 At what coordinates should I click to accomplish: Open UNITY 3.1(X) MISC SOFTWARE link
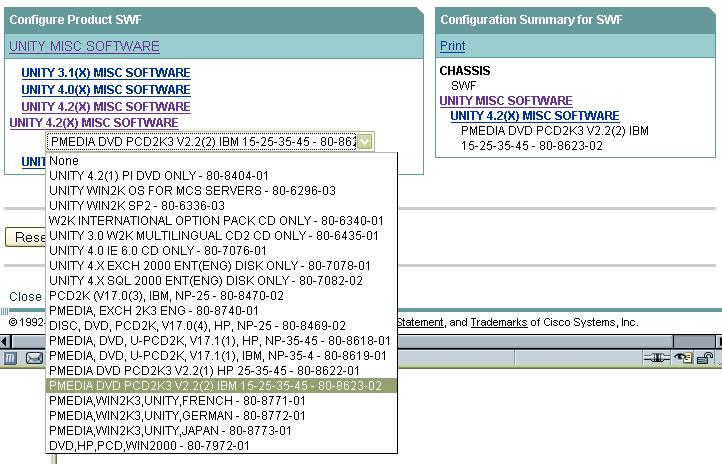(106, 73)
